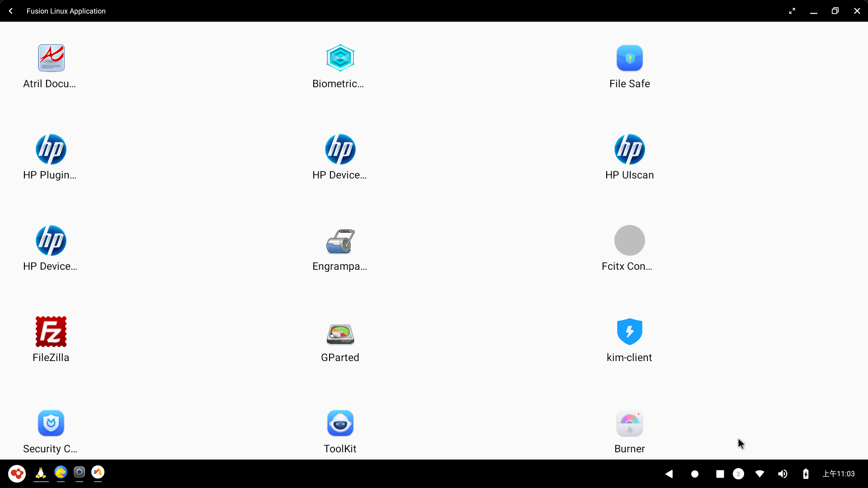Launch the FileZilla app icon

51,332
